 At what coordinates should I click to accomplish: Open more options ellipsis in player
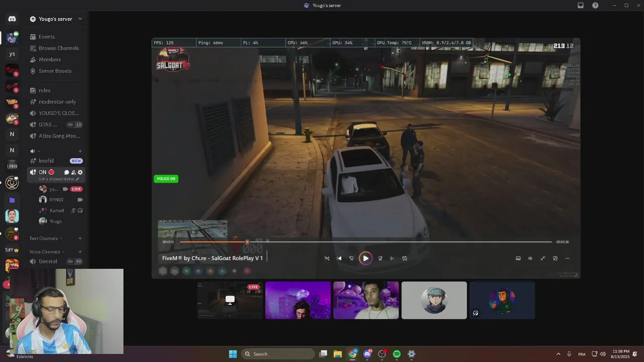pyautogui.click(x=568, y=258)
